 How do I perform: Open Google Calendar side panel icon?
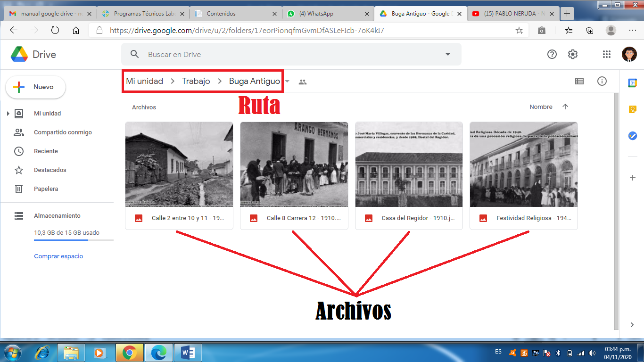pyautogui.click(x=632, y=83)
